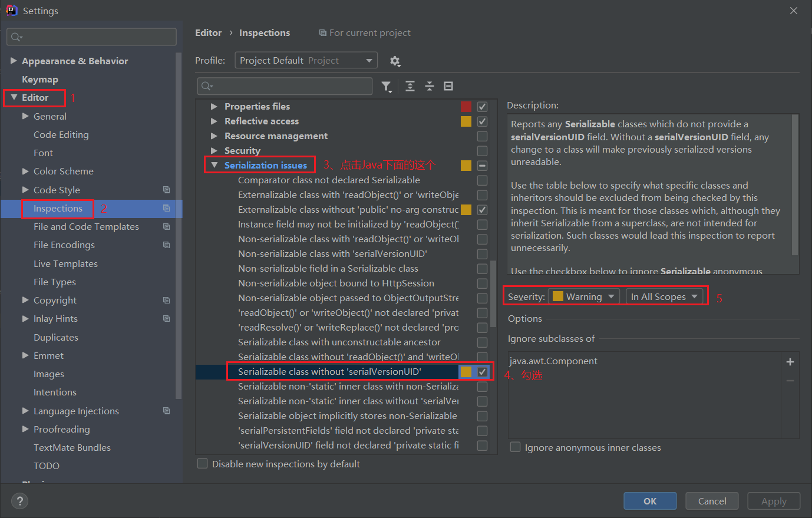The image size is (812, 518).
Task: Click the Editor breadcrumb link
Action: pyautogui.click(x=209, y=33)
